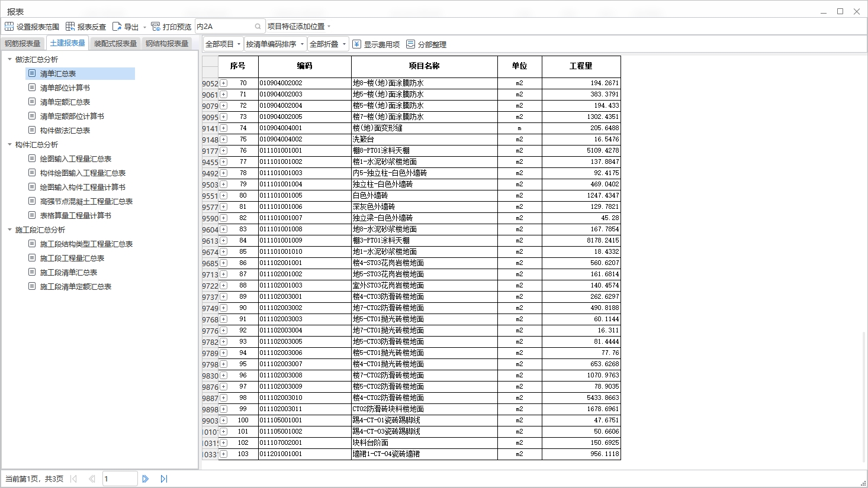Click the vertical scrollbar of the report view

pos(864,396)
